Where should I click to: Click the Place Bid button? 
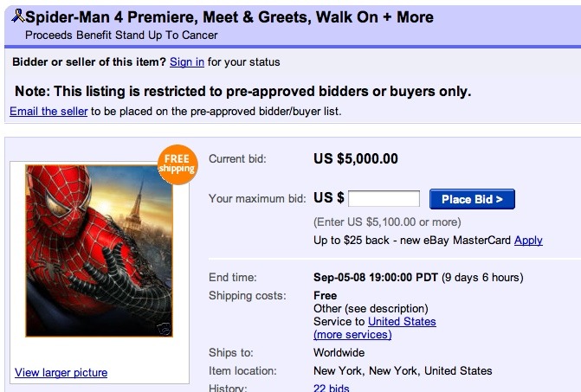pyautogui.click(x=472, y=199)
